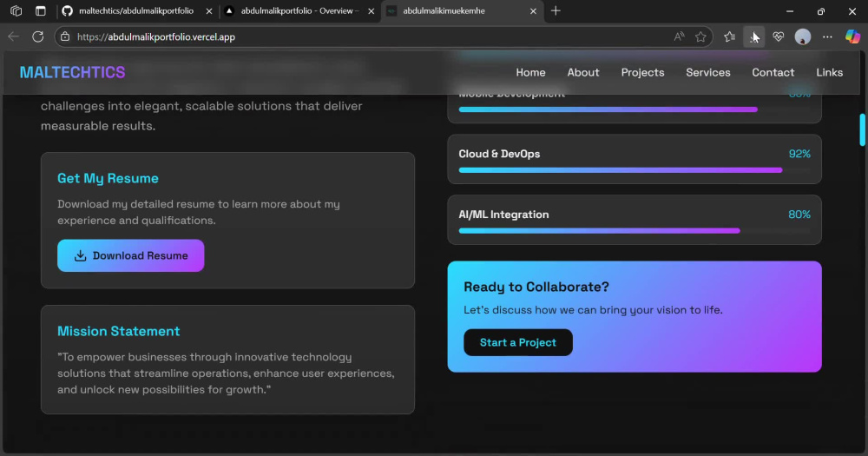Open the About navigation link

click(x=583, y=73)
